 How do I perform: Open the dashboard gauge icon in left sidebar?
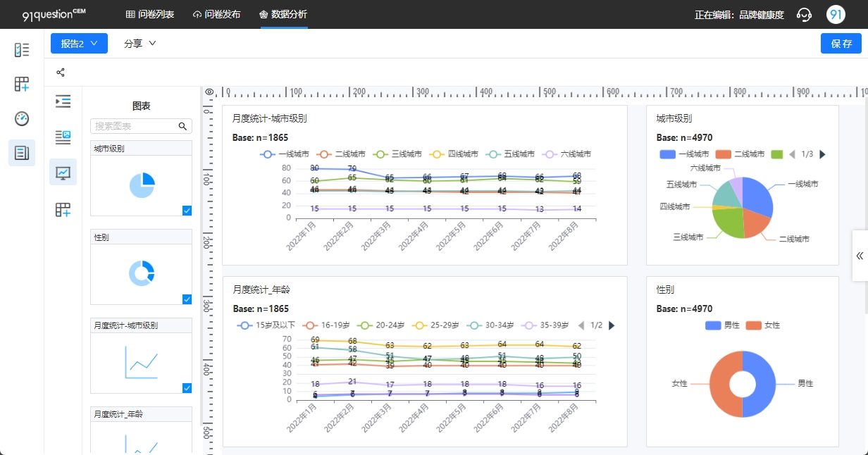coord(22,118)
